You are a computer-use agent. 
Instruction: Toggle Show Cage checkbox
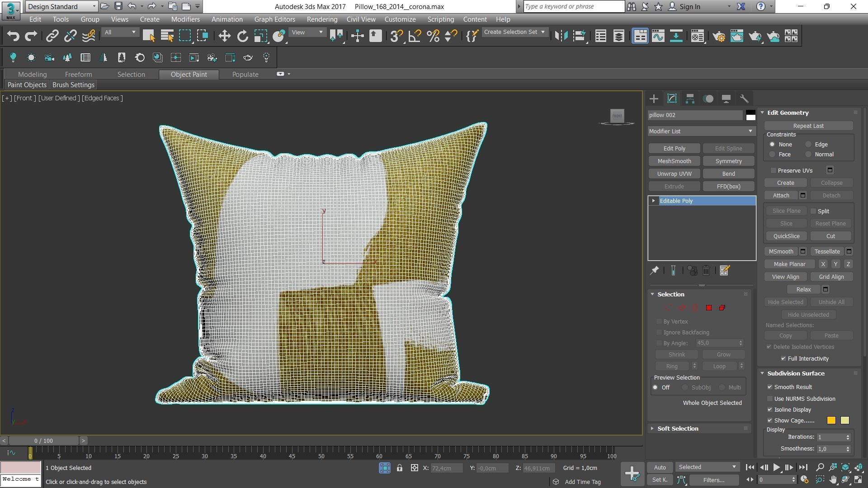tap(770, 420)
